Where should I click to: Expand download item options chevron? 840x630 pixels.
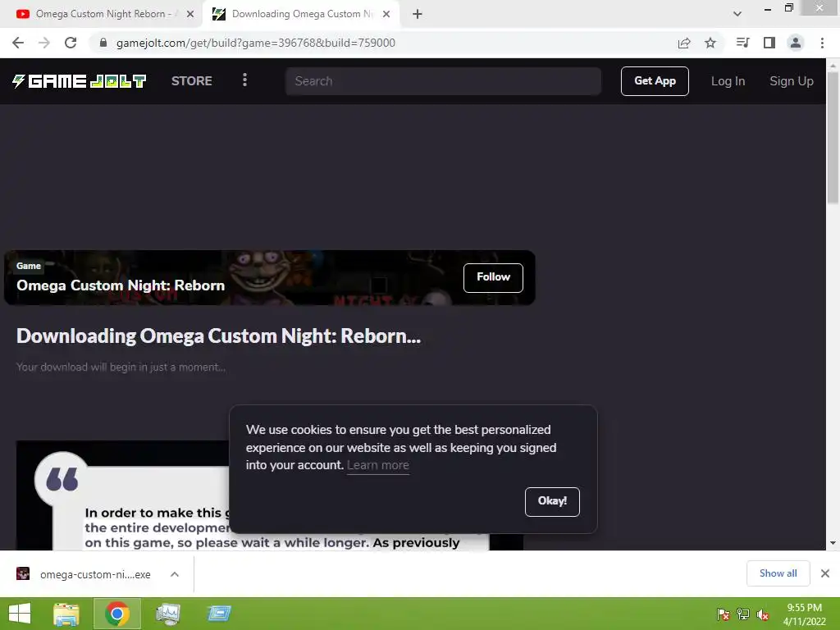click(x=175, y=574)
